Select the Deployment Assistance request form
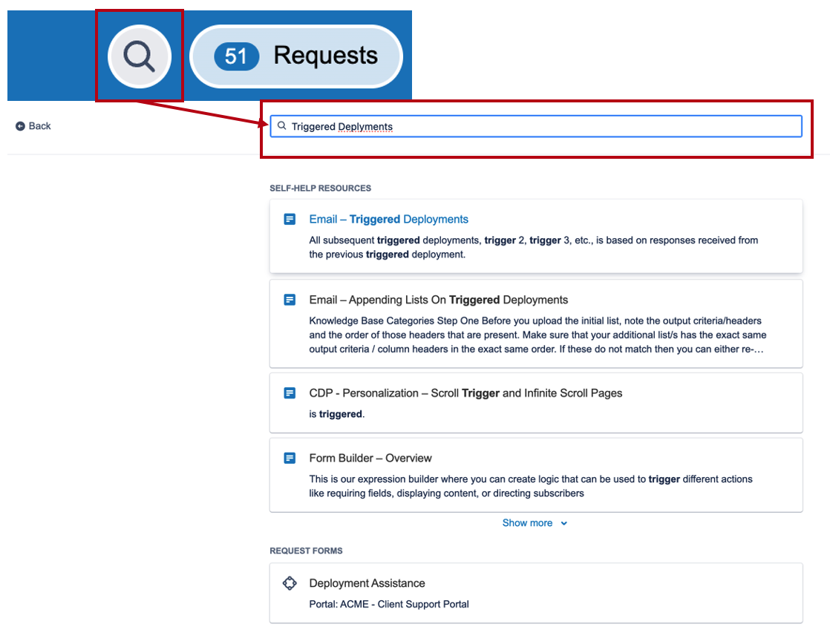The image size is (830, 644). [367, 583]
